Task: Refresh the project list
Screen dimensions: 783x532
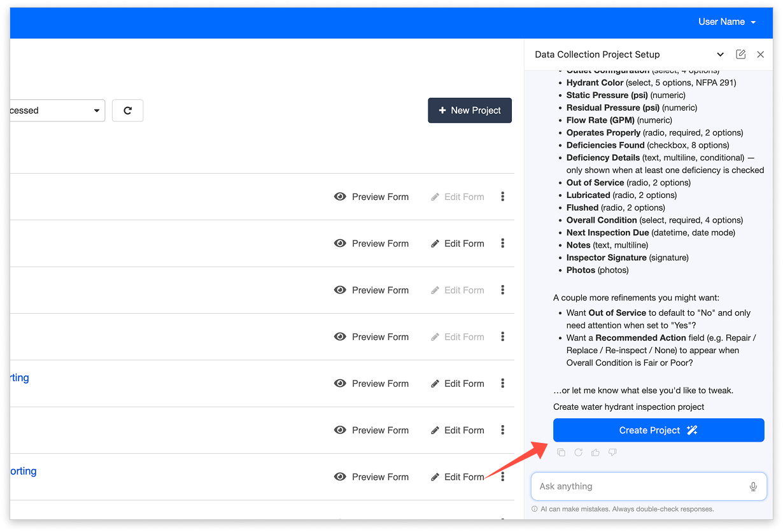Action: [x=127, y=110]
